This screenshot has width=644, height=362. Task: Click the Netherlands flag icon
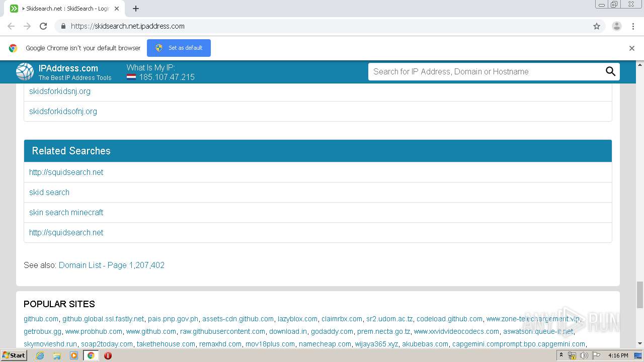[131, 77]
